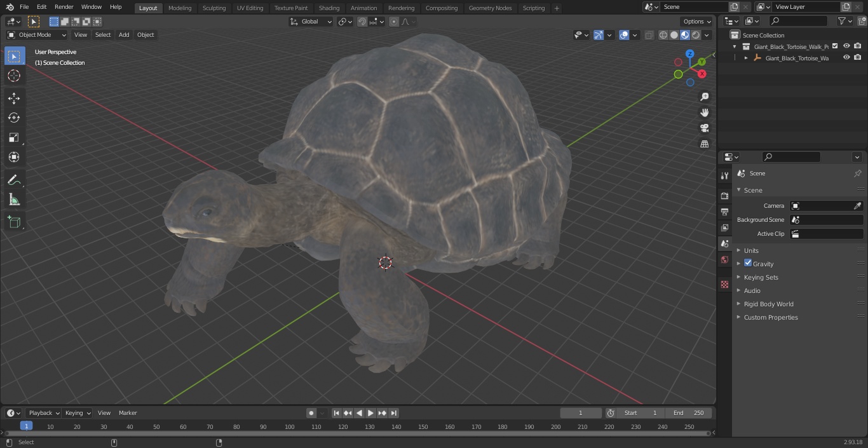The height and width of the screenshot is (448, 868).
Task: Click the Blender logo menu
Action: tap(10, 7)
